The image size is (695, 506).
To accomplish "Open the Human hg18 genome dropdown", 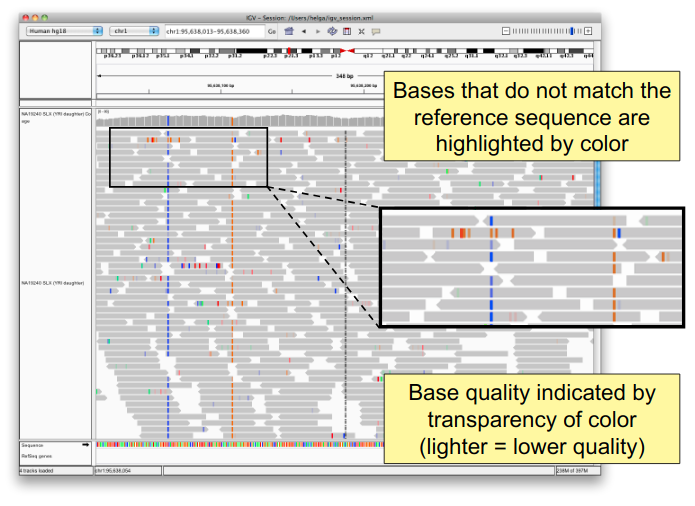I will tap(65, 31).
